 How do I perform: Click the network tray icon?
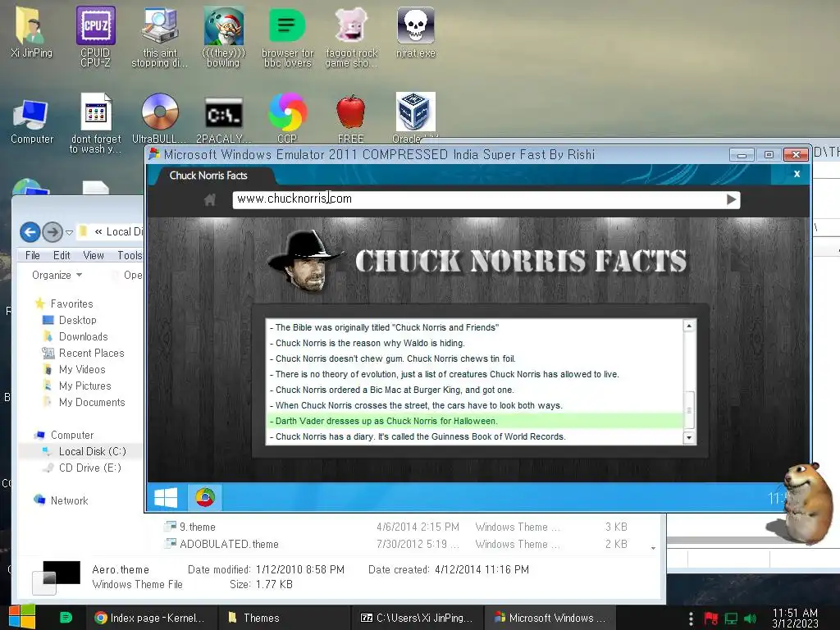pyautogui.click(x=731, y=619)
